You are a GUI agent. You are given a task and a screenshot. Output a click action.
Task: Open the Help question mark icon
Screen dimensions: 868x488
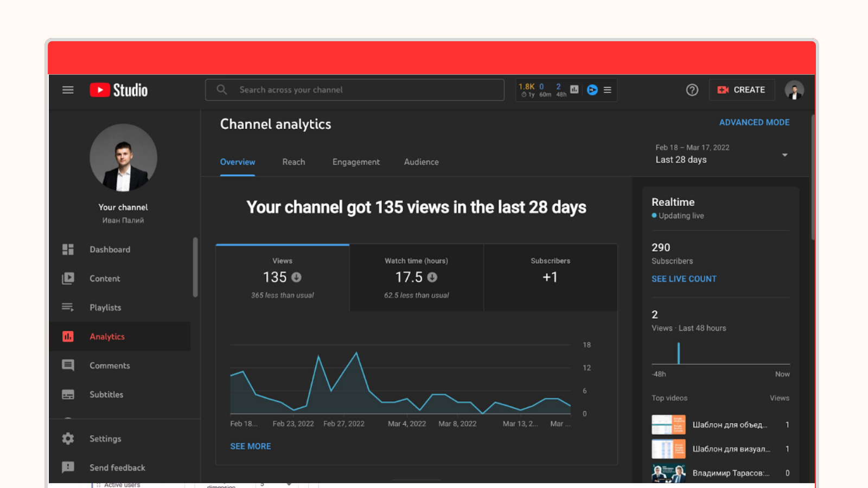click(692, 89)
